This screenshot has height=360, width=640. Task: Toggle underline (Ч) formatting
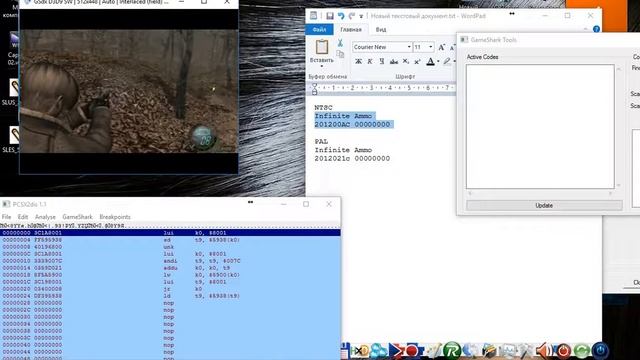(382, 62)
